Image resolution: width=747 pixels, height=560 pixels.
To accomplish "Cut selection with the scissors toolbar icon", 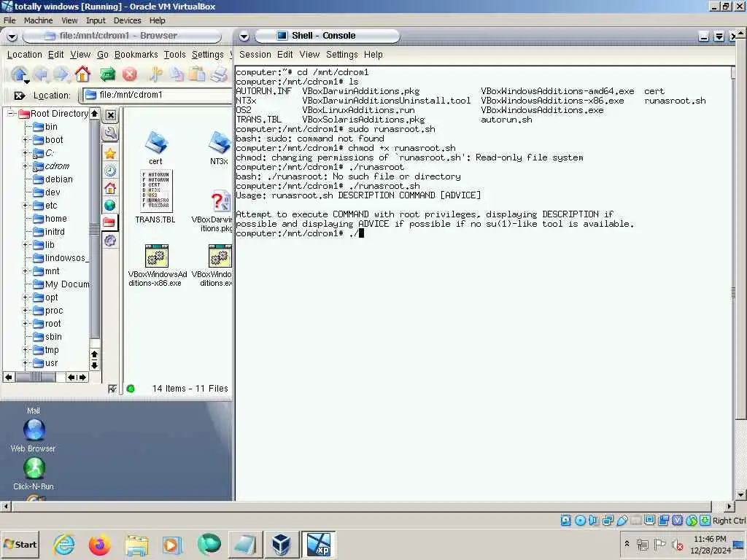I will [155, 74].
